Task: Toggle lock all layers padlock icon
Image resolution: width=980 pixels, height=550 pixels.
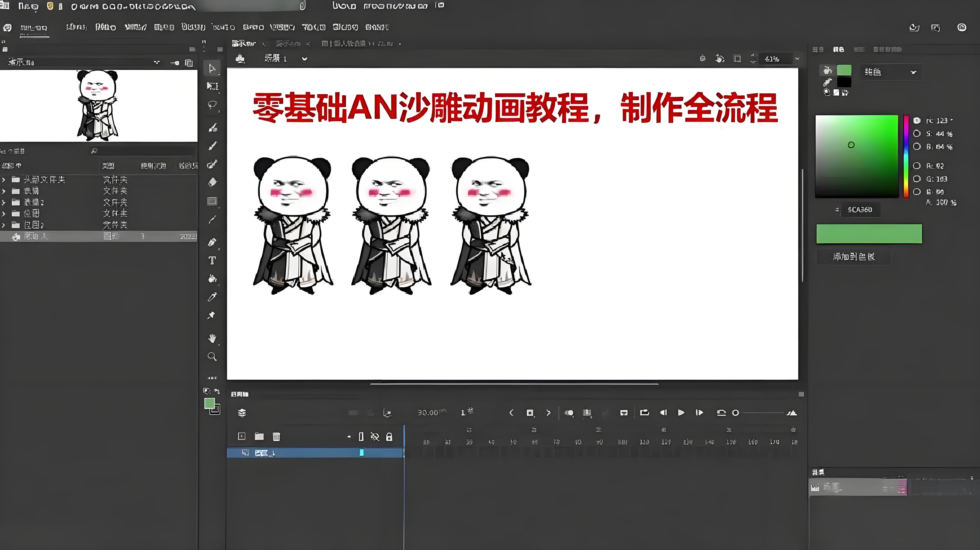Action: (x=389, y=437)
